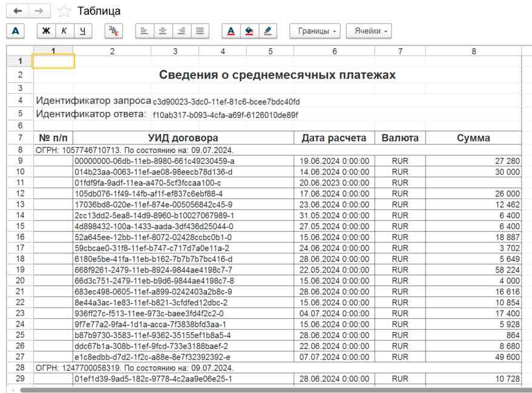Click the text wrap/spelling abc icon

tap(114, 31)
